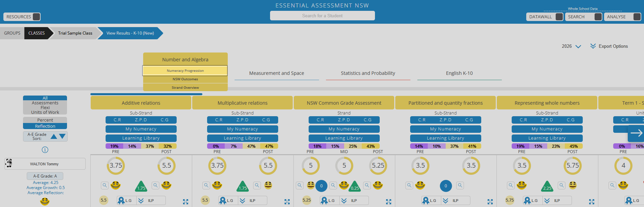
Task: Click the average reflection smiley under Tommy's grade
Action: (x=45, y=202)
